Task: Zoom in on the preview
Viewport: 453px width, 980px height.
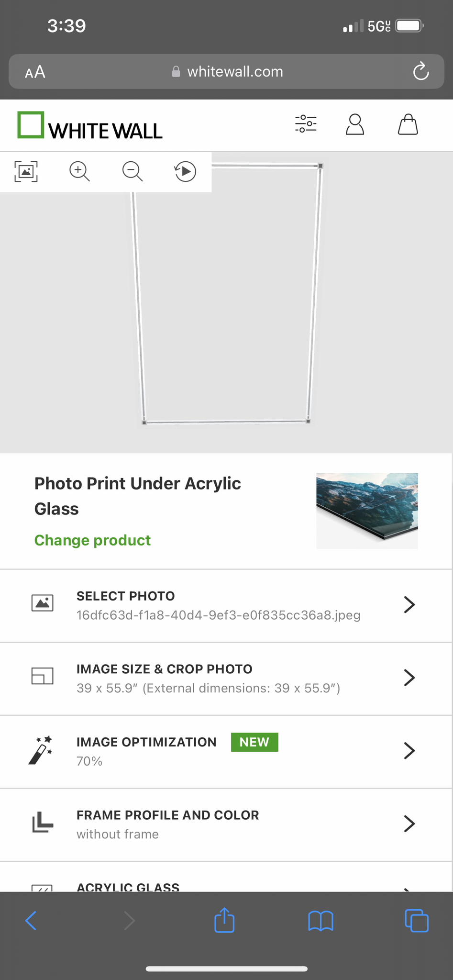Action: (79, 171)
